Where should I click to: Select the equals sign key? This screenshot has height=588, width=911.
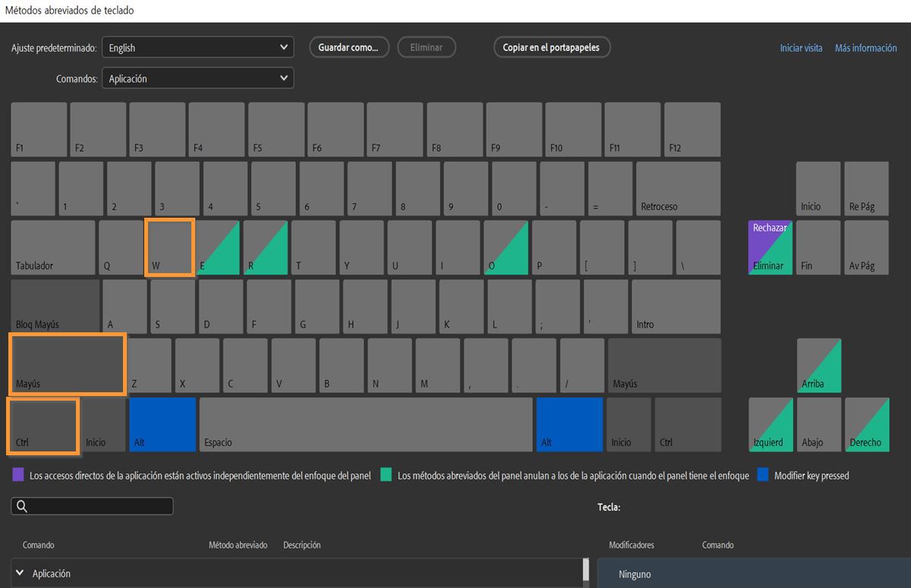pyautogui.click(x=610, y=188)
